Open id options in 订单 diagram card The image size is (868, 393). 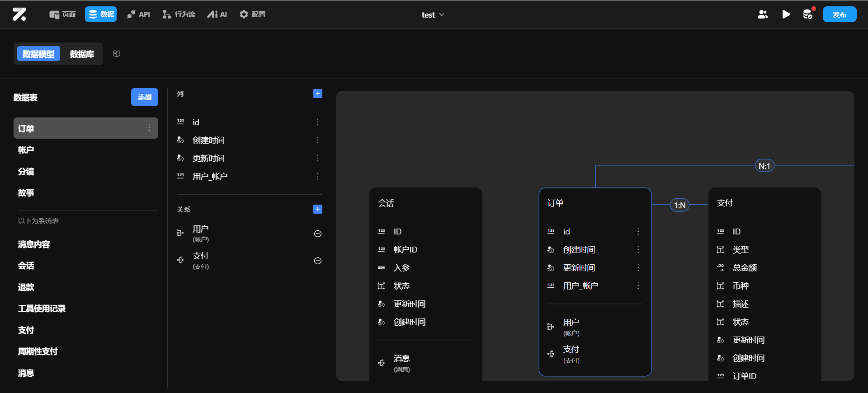tap(638, 231)
